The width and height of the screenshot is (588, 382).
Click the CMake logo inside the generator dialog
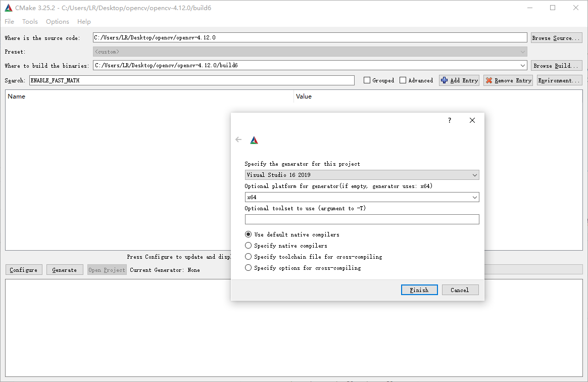254,140
